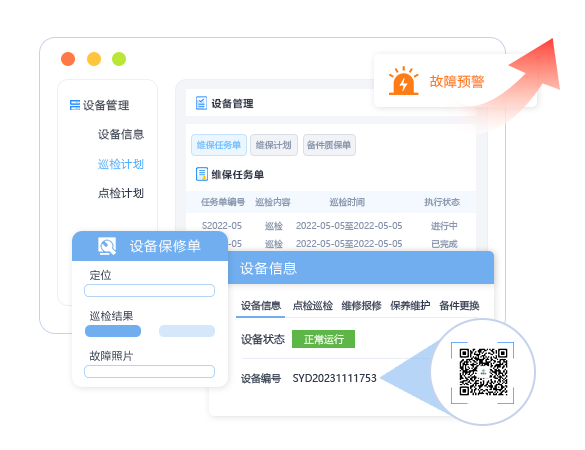585x450 pixels.
Task: Click the checklist icon beside 设备管理 header
Action: point(201,103)
